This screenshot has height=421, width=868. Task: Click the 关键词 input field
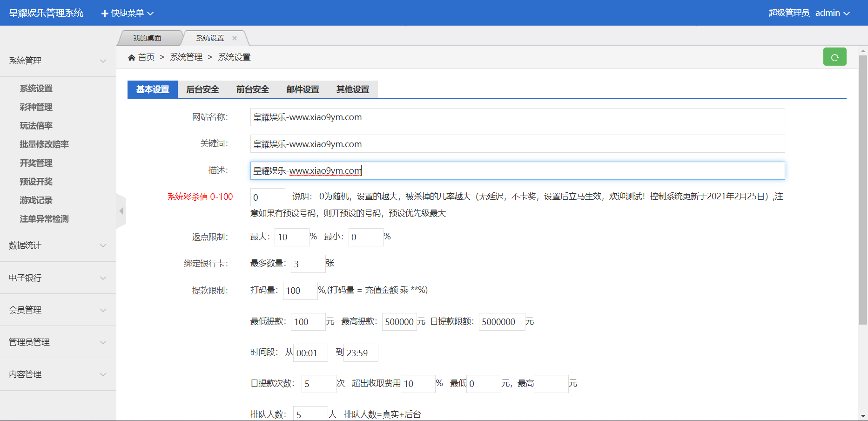click(x=518, y=144)
